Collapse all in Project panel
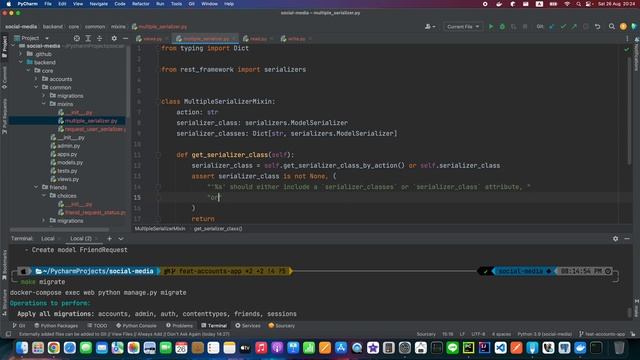Image resolution: width=640 pixels, height=360 pixels. [x=99, y=38]
